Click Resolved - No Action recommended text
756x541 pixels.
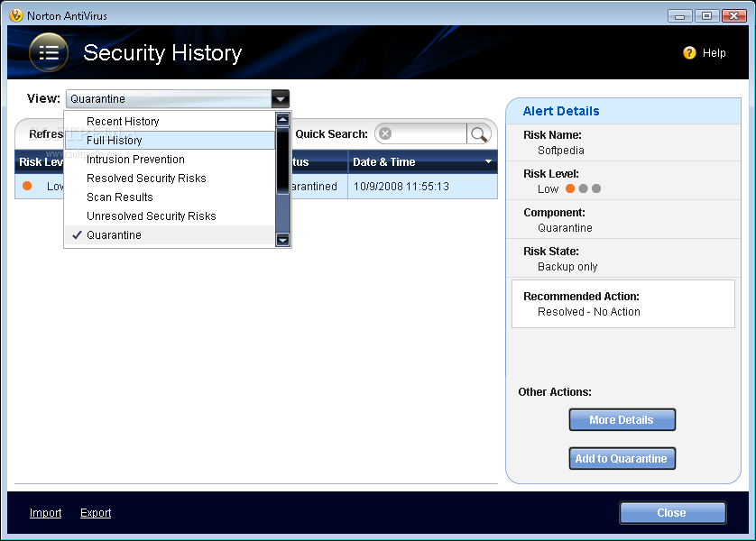tap(589, 312)
